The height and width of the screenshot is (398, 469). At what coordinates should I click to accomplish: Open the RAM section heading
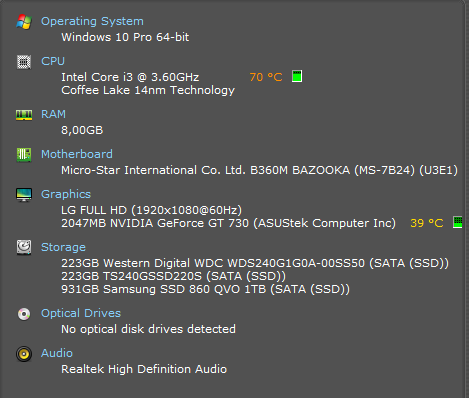click(x=53, y=114)
